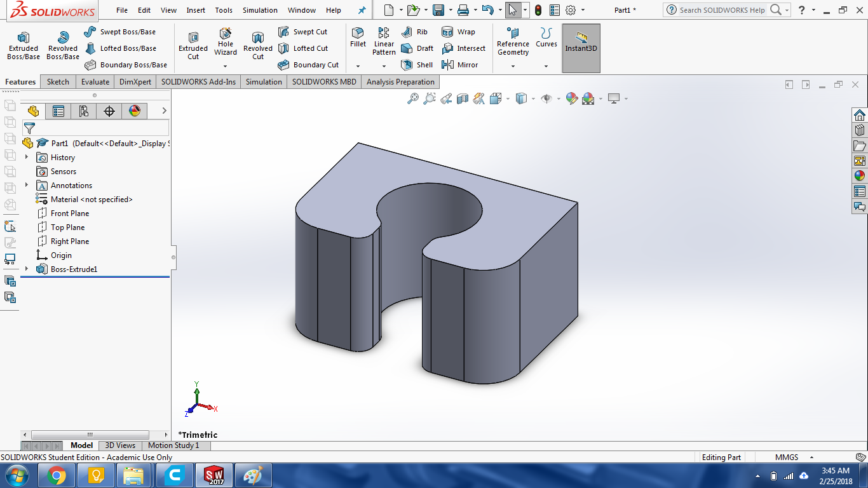Select the Rib tool
Image resolution: width=868 pixels, height=488 pixels.
[x=415, y=32]
